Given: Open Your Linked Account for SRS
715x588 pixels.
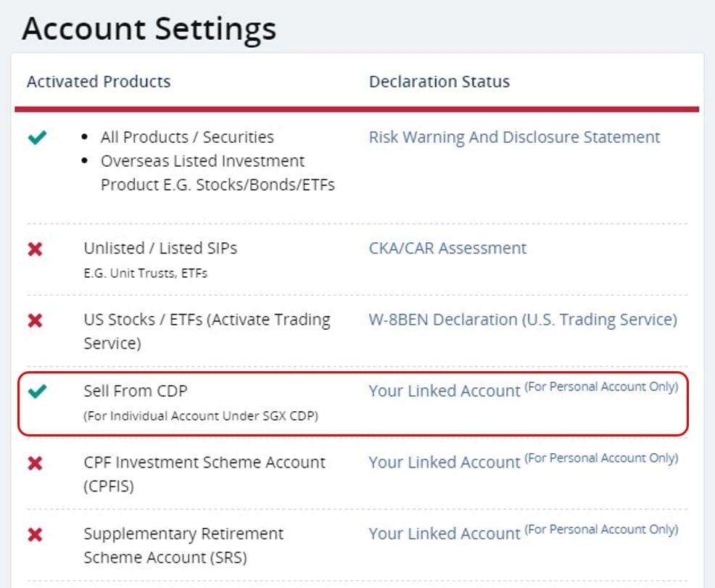Looking at the screenshot, I should pyautogui.click(x=445, y=534).
